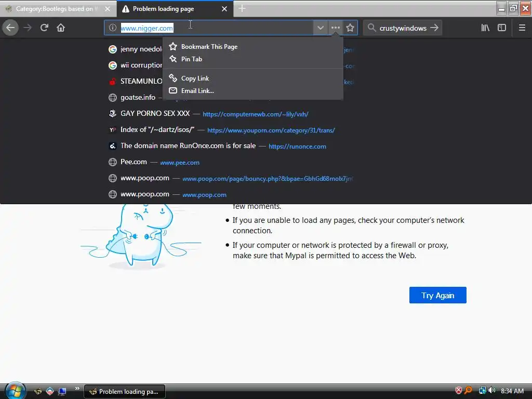Close the Problem loading page tab

224,9
